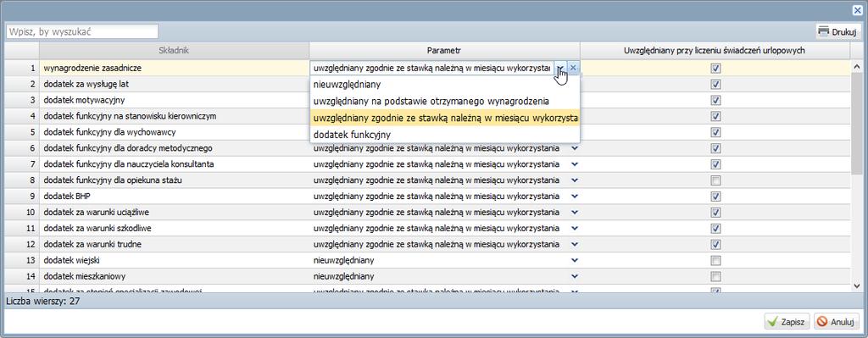Enable checkbox for dodatek mieszkaniowy
This screenshot has width=868, height=338.
pyautogui.click(x=715, y=276)
